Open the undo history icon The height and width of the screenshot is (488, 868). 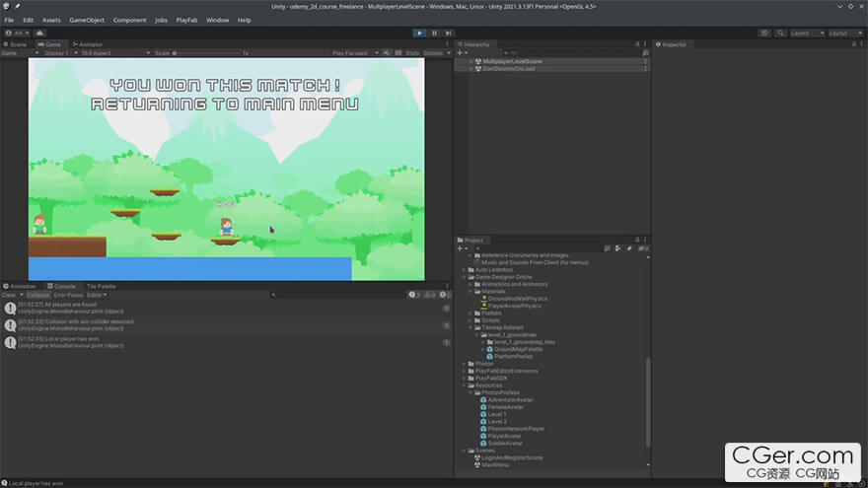pyautogui.click(x=764, y=34)
